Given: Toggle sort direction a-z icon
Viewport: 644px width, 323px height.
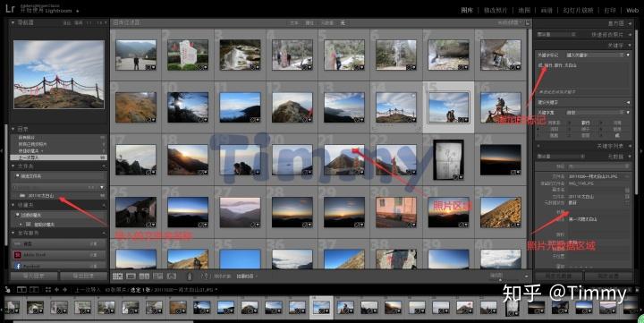Looking at the screenshot, I should 204,276.
